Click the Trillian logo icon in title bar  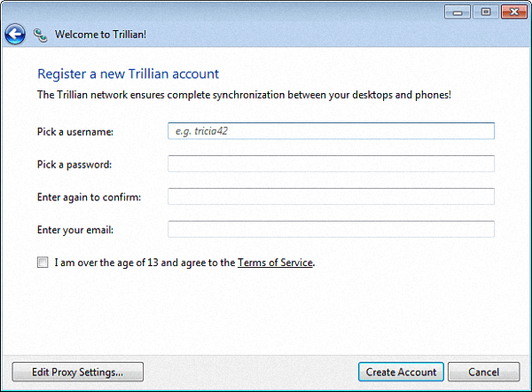[x=40, y=35]
